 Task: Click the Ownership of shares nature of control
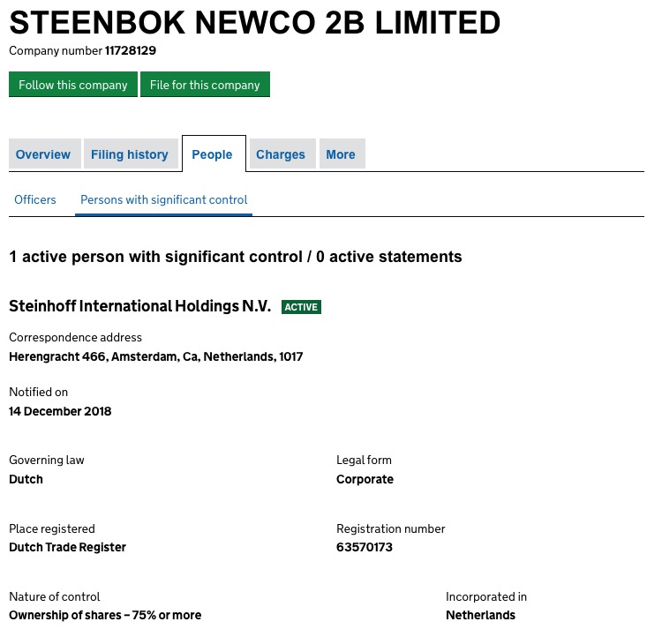(x=105, y=615)
